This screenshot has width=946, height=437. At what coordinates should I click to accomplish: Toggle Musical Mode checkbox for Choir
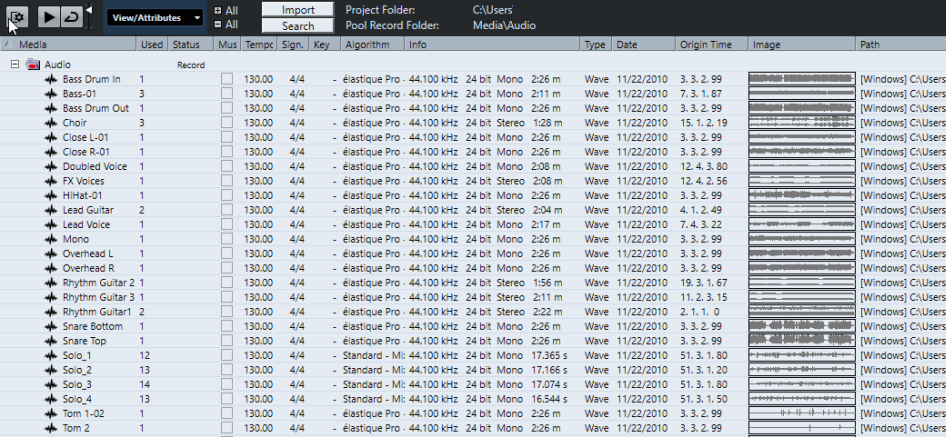[x=227, y=123]
